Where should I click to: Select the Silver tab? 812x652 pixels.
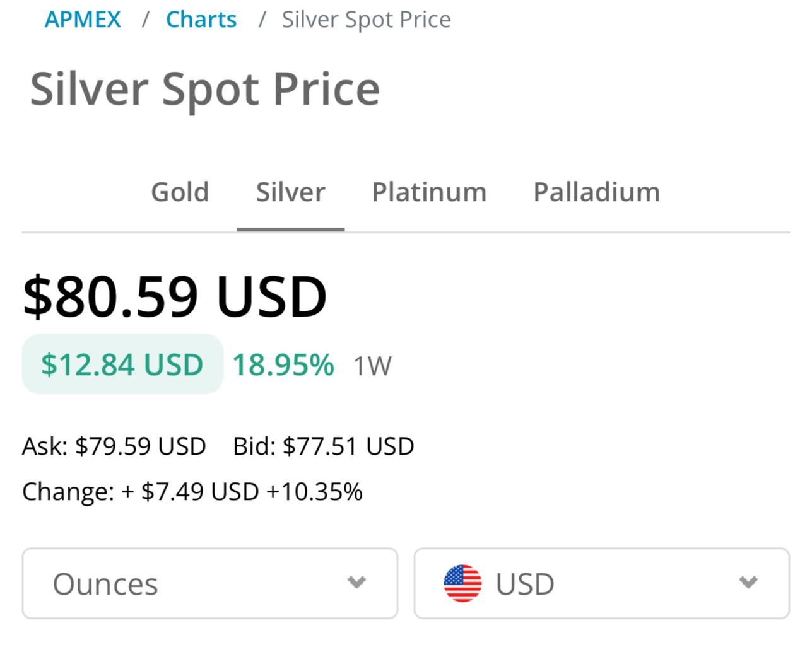tap(290, 192)
